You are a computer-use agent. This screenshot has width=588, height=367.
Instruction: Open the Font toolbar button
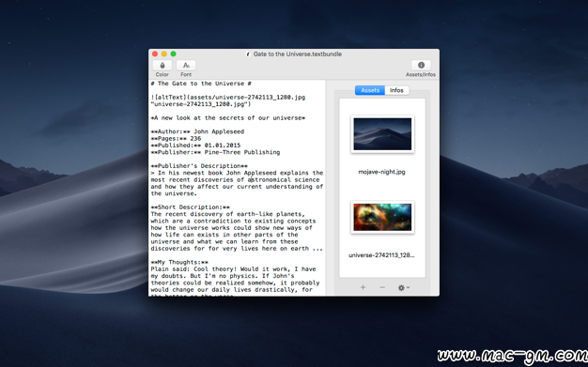click(186, 66)
